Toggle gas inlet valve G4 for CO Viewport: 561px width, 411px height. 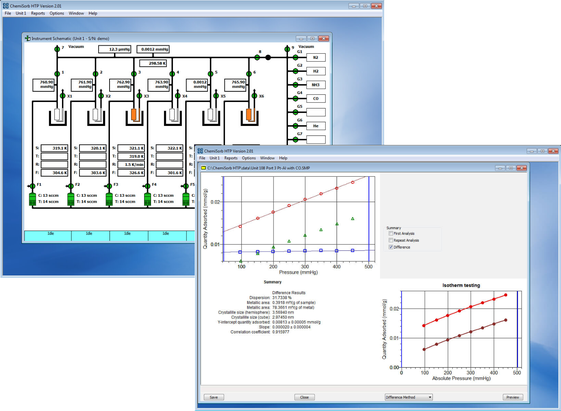coord(296,98)
